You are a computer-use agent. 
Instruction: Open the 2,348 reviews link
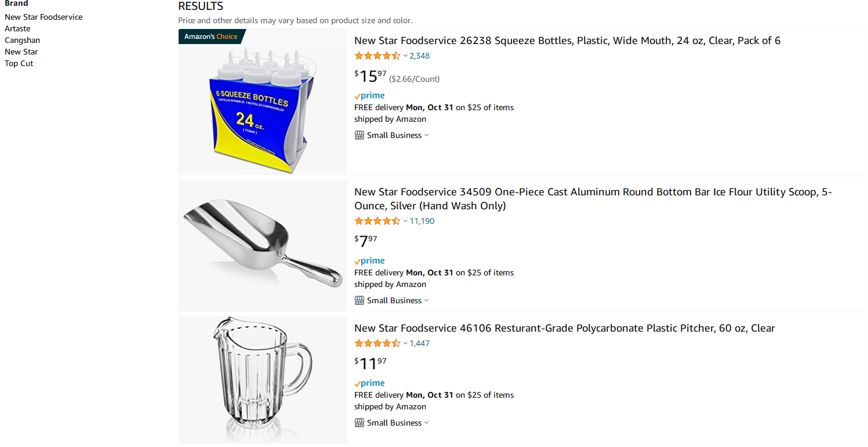pos(420,56)
